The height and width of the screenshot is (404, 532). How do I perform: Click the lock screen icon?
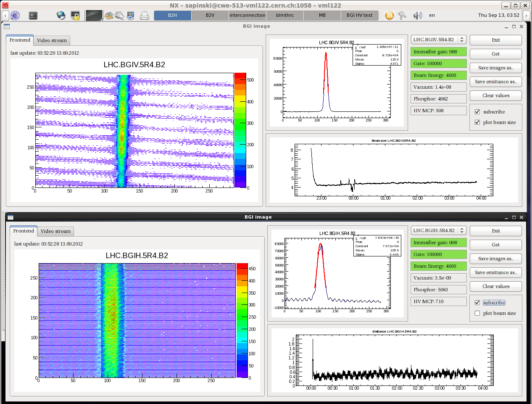[x=75, y=16]
